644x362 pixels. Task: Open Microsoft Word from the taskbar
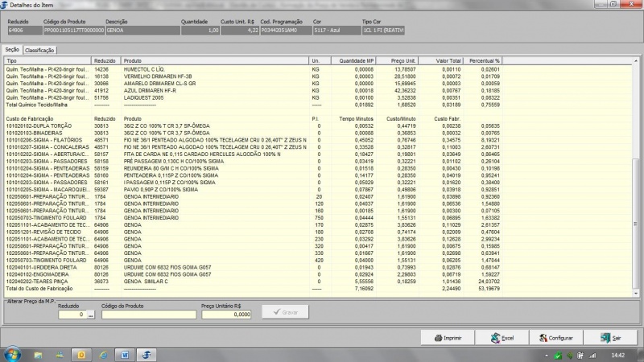pyautogui.click(x=126, y=354)
